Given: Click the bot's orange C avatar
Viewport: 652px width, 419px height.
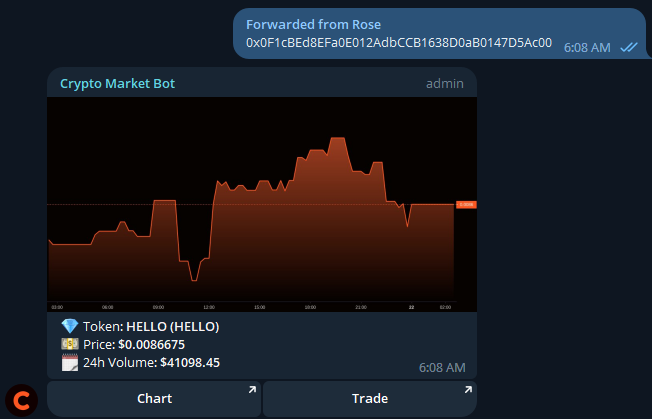Looking at the screenshot, I should (21, 400).
